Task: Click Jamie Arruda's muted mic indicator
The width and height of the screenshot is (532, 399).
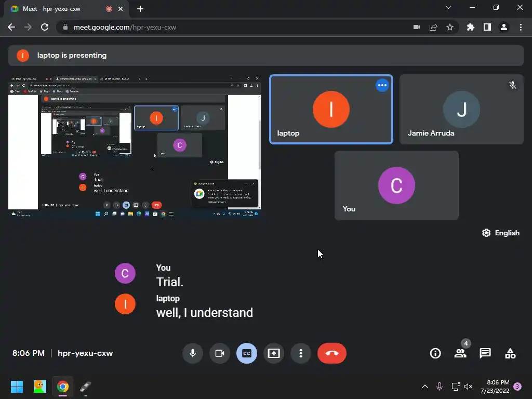Action: 513,85
